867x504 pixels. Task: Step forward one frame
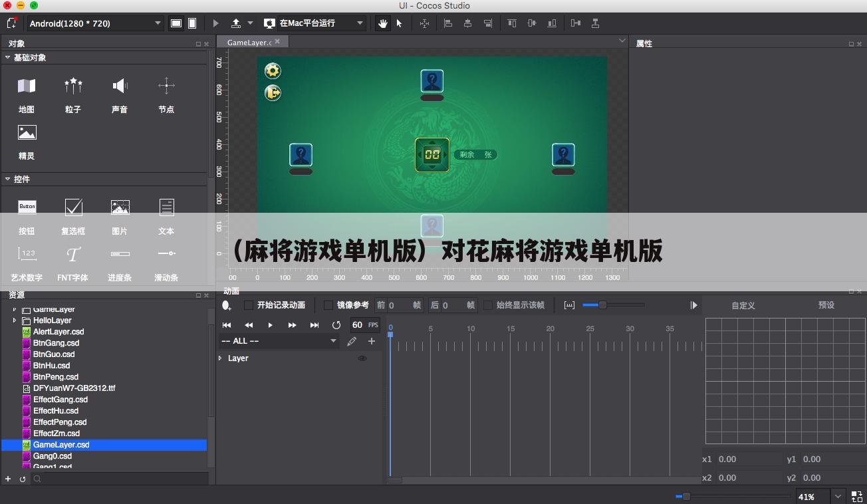point(292,325)
